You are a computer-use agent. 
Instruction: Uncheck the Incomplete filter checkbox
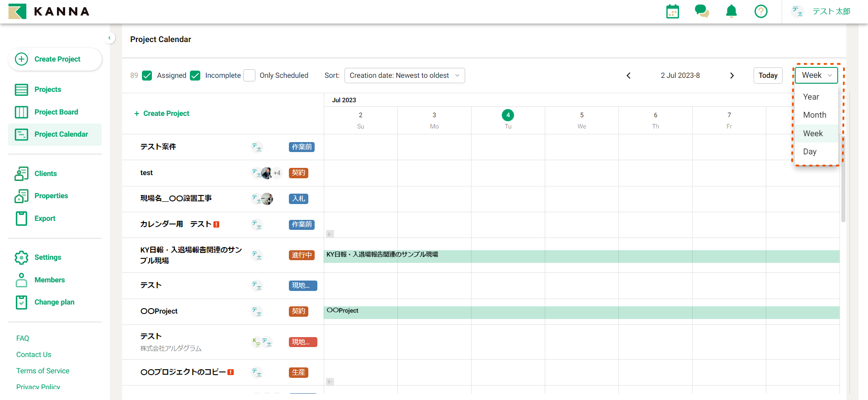point(195,76)
